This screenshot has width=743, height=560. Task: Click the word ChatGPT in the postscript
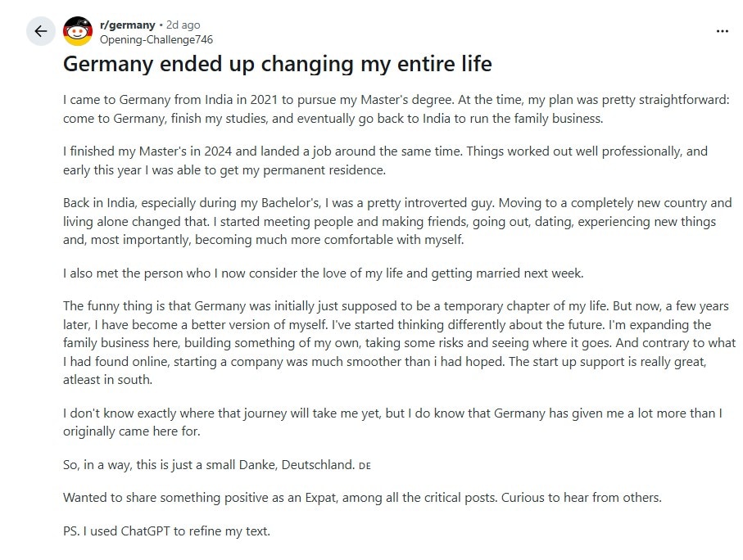(146, 531)
